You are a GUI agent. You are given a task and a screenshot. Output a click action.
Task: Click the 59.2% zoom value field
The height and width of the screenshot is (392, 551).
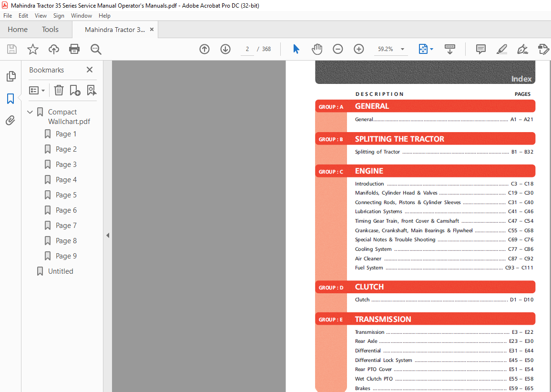point(386,49)
